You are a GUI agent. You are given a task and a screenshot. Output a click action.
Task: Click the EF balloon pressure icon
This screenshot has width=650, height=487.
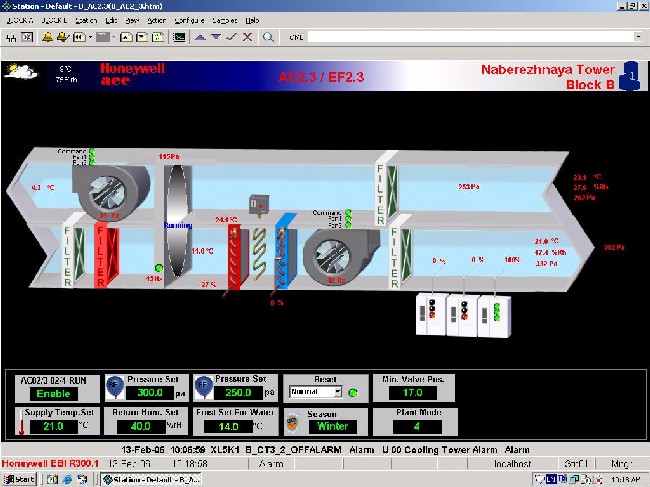click(x=203, y=387)
